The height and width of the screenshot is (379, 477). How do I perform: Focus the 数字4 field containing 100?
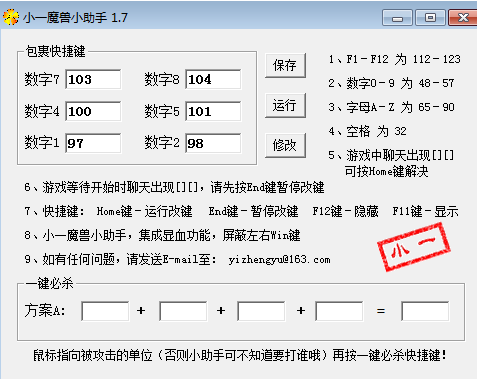tap(93, 111)
